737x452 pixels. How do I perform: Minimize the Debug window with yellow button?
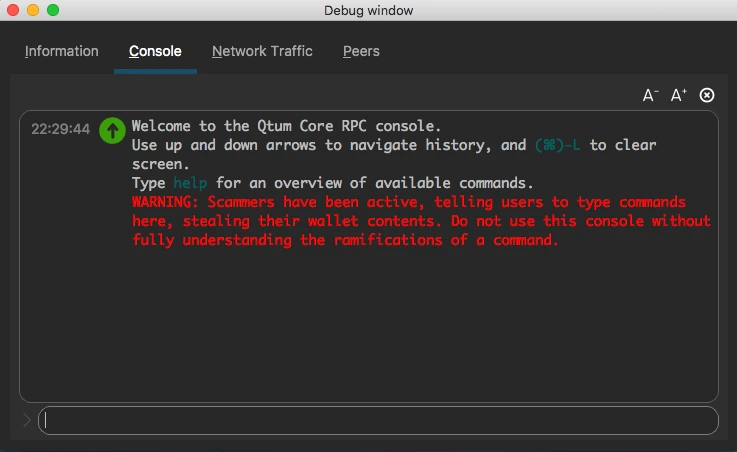click(x=33, y=10)
